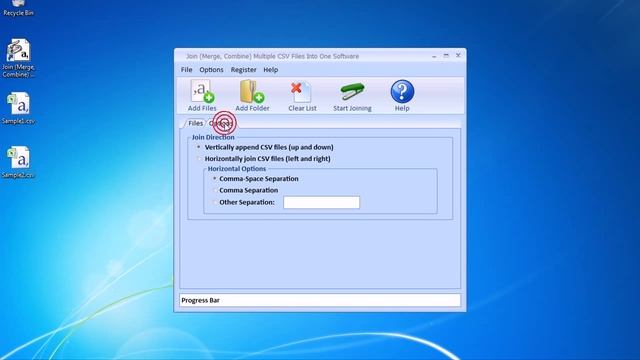Screen dimensions: 640x360
Task: Click the Add Files toolbar icon
Action: coord(202,91)
